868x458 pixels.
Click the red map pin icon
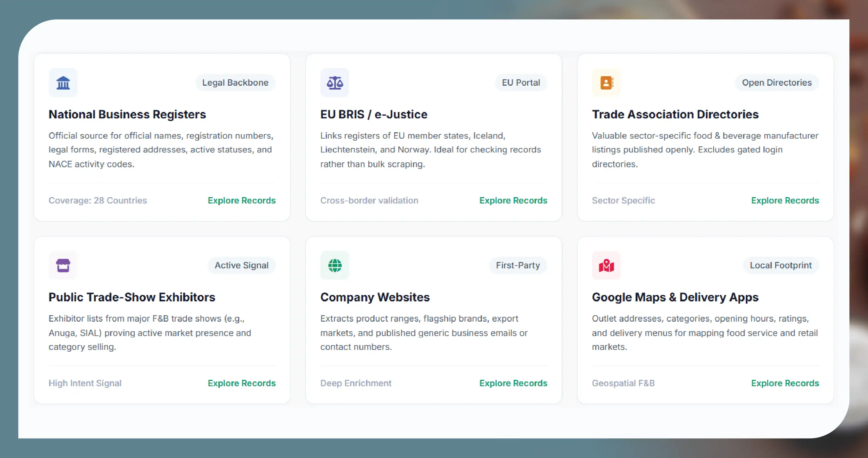click(x=606, y=265)
